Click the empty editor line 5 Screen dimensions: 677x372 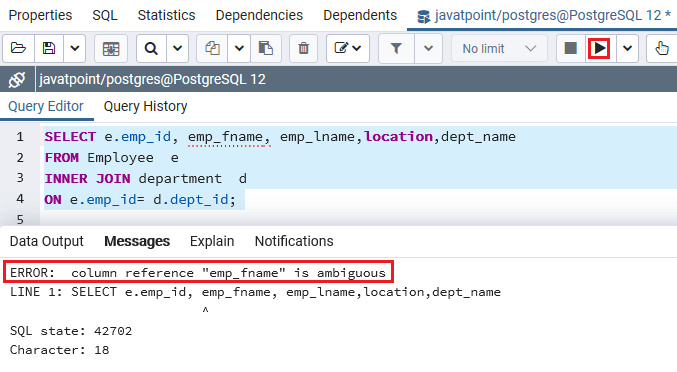[x=358, y=219]
